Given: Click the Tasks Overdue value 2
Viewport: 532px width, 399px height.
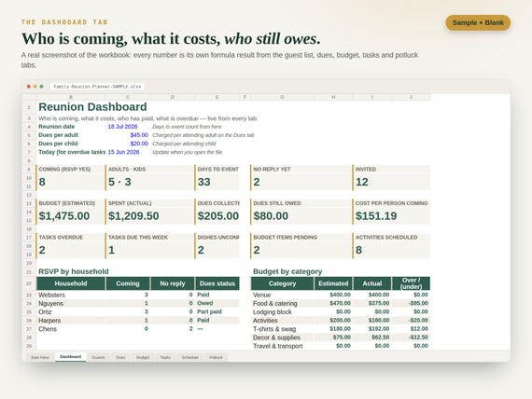Looking at the screenshot, I should point(42,250).
